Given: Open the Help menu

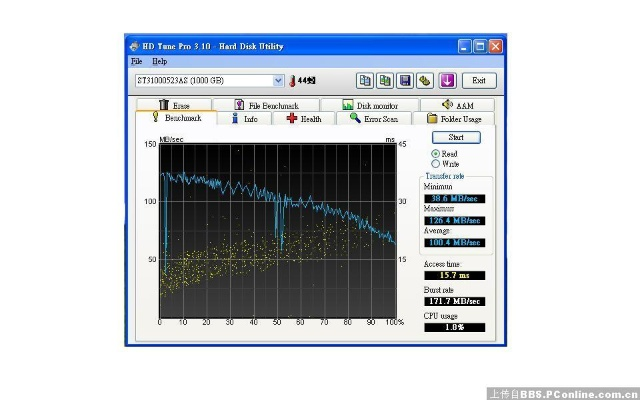Looking at the screenshot, I should tap(160, 61).
